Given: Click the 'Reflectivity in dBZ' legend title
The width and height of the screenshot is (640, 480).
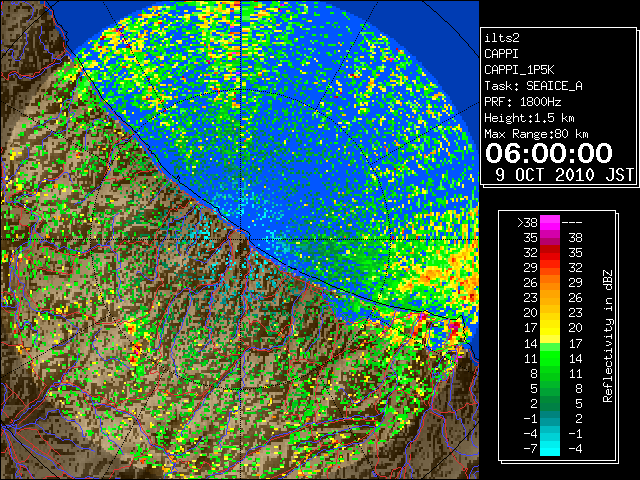Looking at the screenshot, I should 608,336.
